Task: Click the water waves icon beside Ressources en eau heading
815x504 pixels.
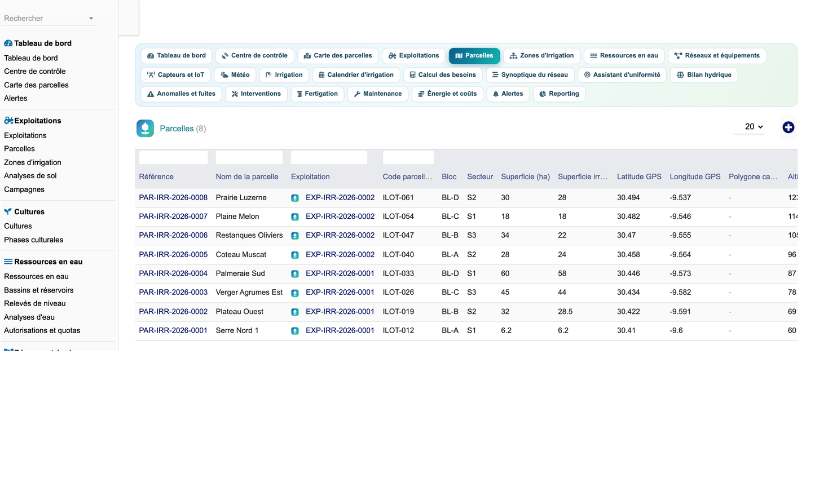Action: click(x=8, y=262)
